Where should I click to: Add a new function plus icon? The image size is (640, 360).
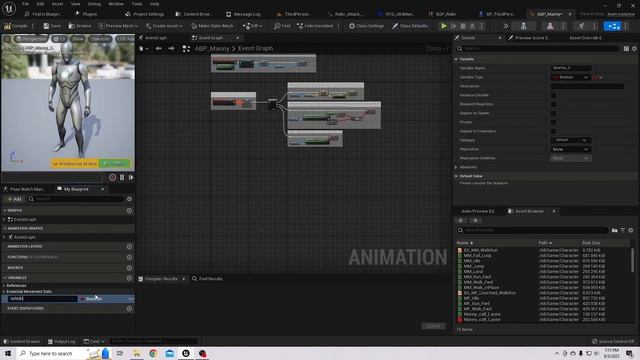pyautogui.click(x=129, y=257)
